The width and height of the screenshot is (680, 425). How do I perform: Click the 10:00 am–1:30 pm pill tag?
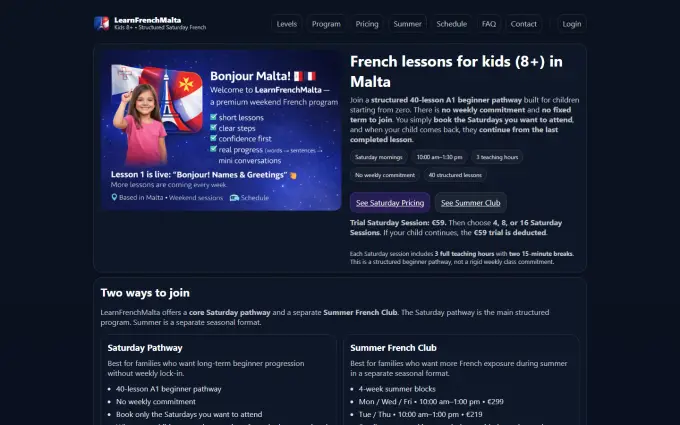439,157
